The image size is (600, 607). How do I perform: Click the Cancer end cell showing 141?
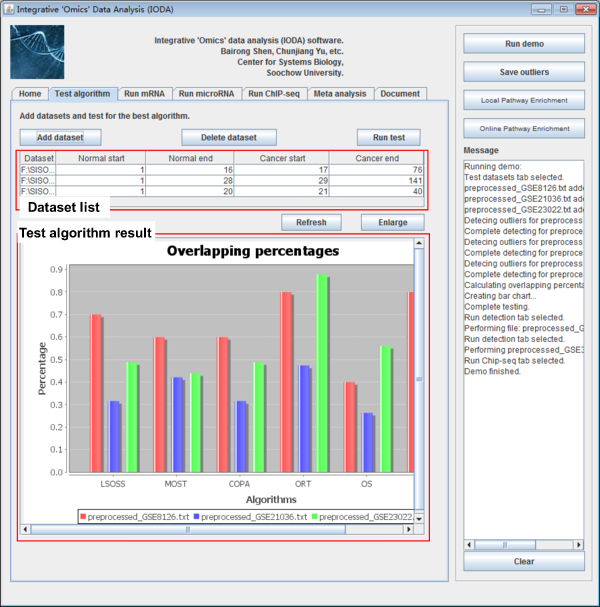click(377, 180)
